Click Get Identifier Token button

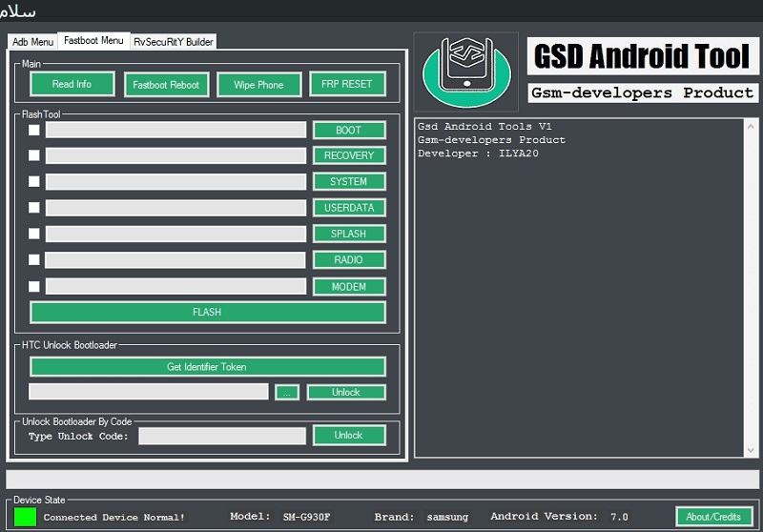coord(207,367)
